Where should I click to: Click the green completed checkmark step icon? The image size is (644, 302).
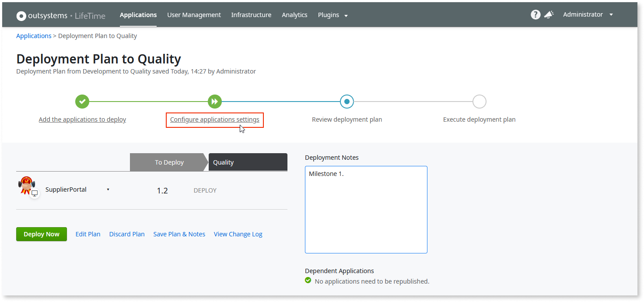coord(82,101)
